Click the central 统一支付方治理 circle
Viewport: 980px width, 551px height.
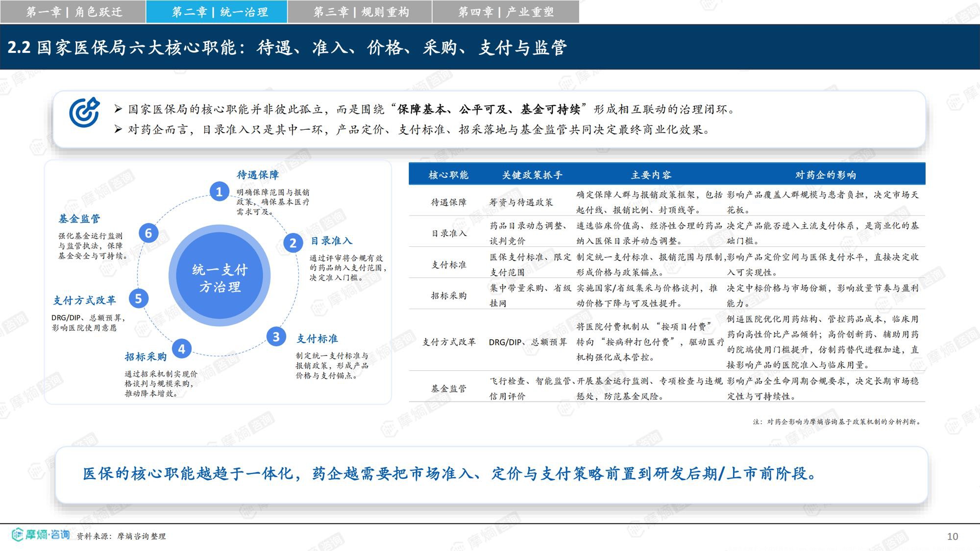point(220,276)
